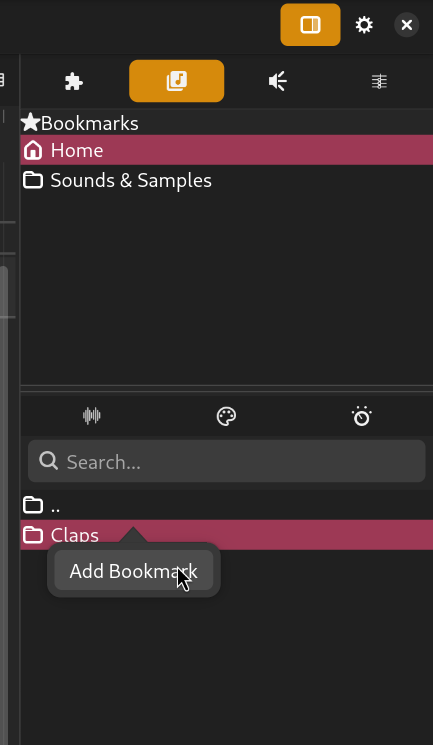Choose Add Bookmark from the popup

134,571
